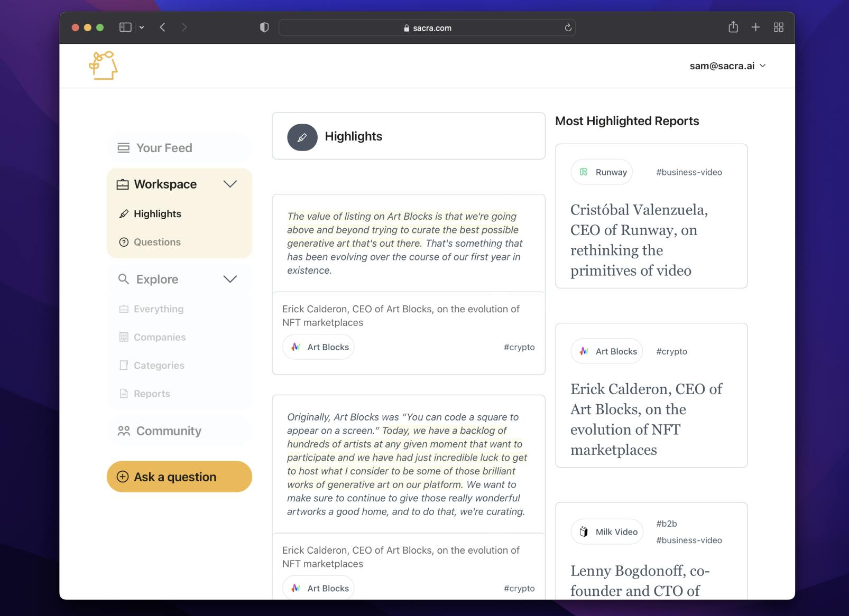Click the Everything briefcase icon
Viewport: 849px width, 616px height.
[124, 309]
